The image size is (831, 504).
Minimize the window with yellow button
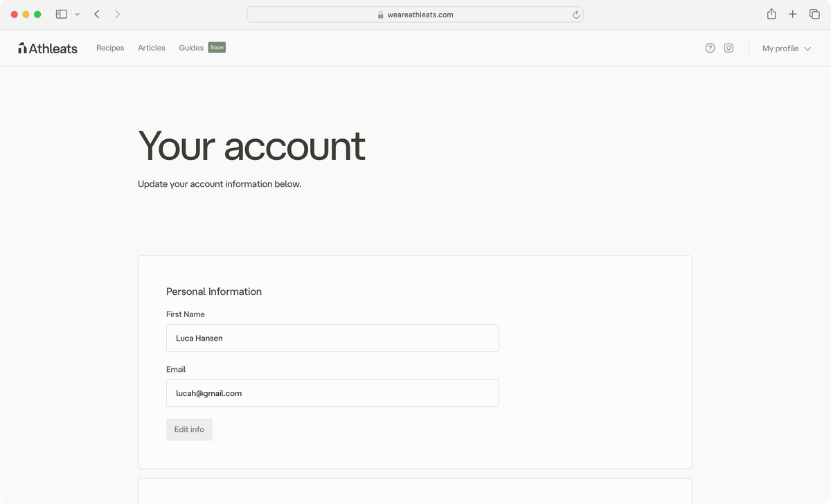tap(26, 15)
